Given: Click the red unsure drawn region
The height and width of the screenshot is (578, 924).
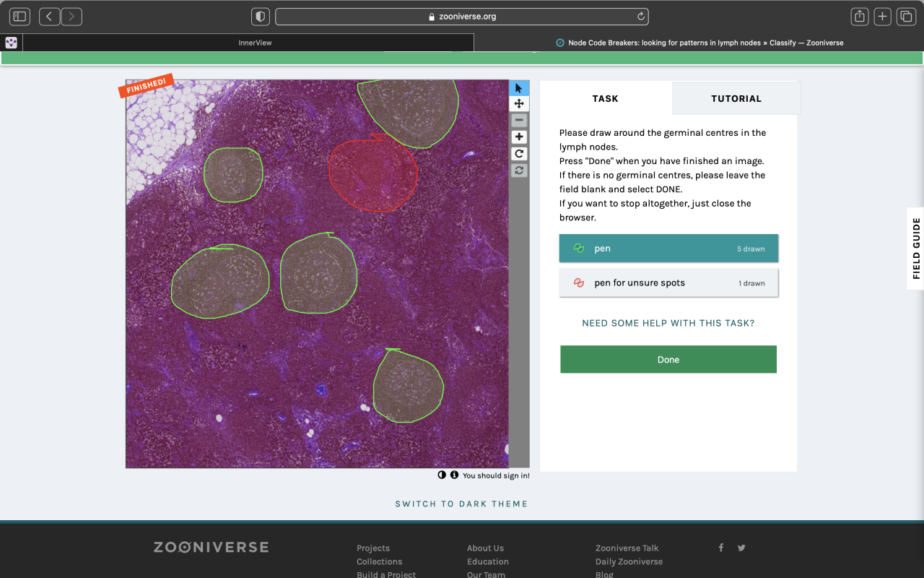Looking at the screenshot, I should 372,173.
